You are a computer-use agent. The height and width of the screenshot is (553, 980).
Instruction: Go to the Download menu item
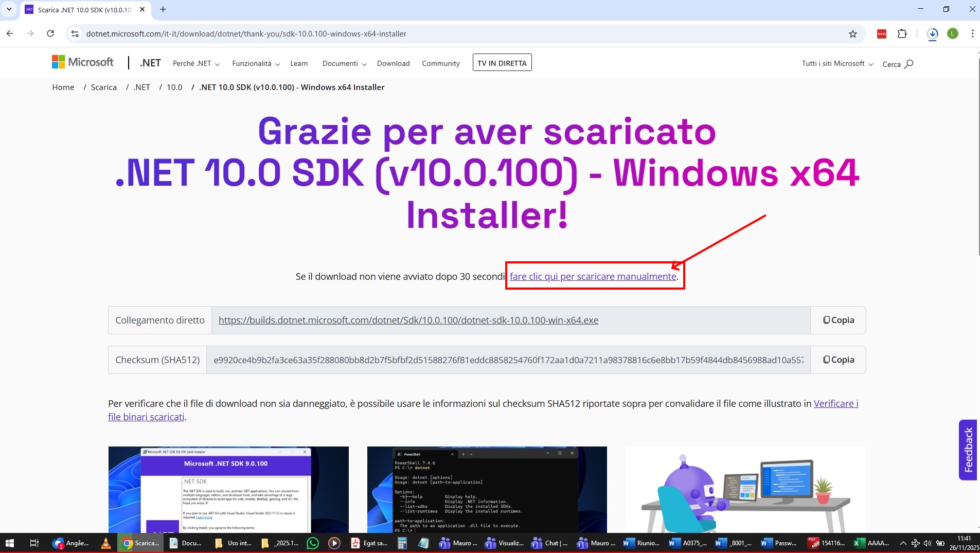tap(393, 64)
